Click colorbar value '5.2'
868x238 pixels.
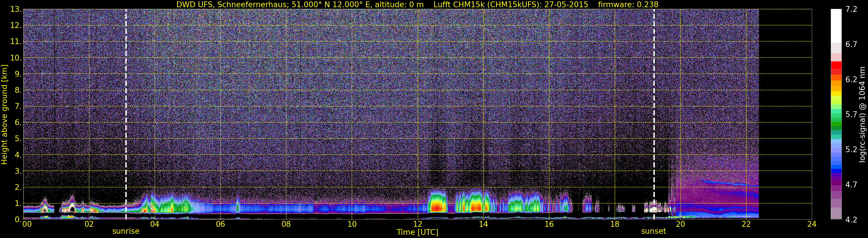click(x=851, y=149)
